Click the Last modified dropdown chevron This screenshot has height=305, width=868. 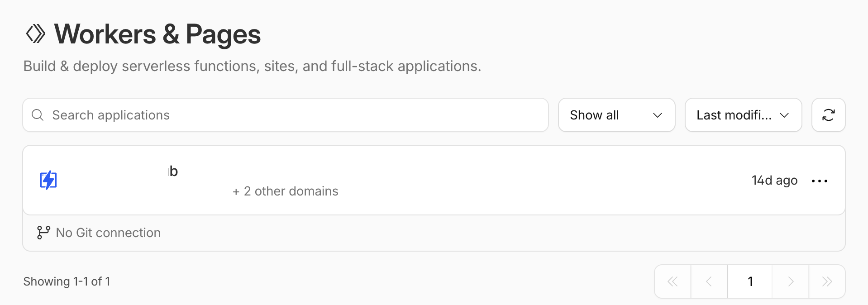tap(784, 115)
